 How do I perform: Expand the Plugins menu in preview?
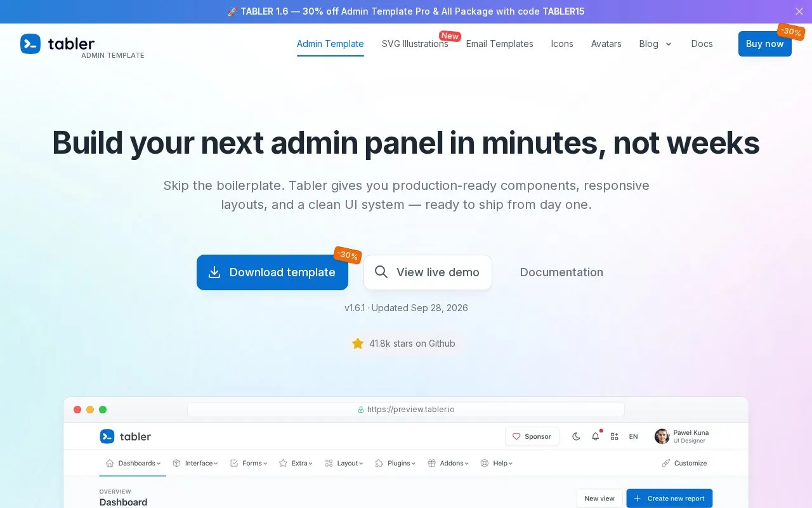395,464
